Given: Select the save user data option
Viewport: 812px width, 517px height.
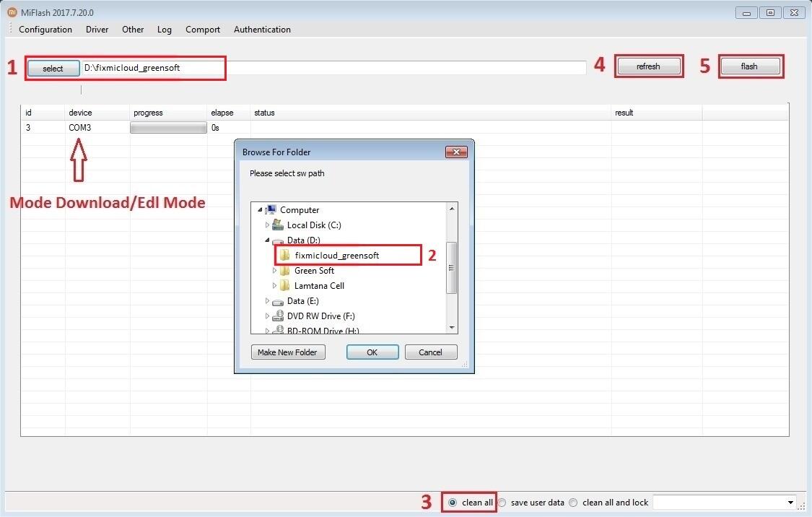Looking at the screenshot, I should click(502, 503).
